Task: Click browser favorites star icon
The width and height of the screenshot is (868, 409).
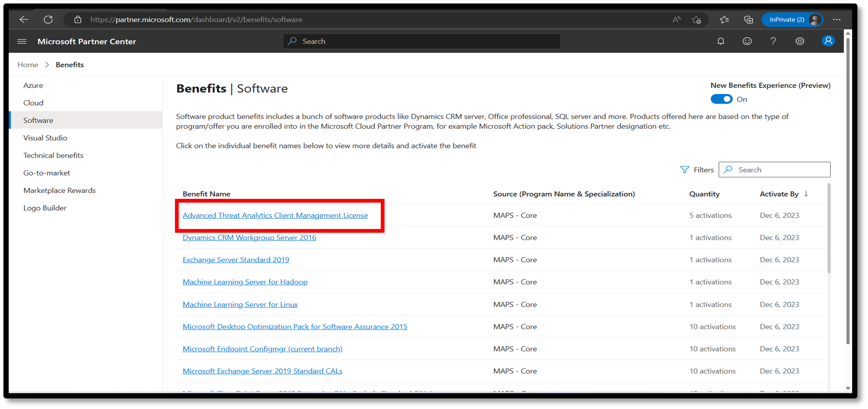Action: click(x=724, y=20)
